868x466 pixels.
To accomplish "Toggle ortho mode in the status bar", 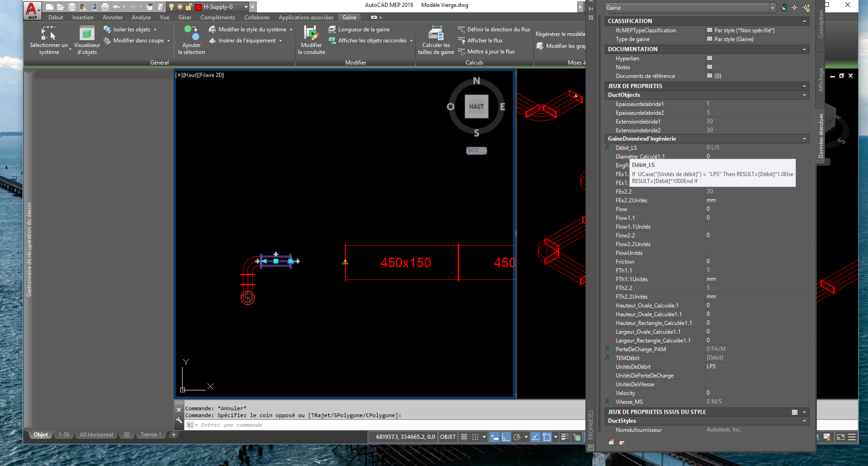I will click(x=506, y=437).
